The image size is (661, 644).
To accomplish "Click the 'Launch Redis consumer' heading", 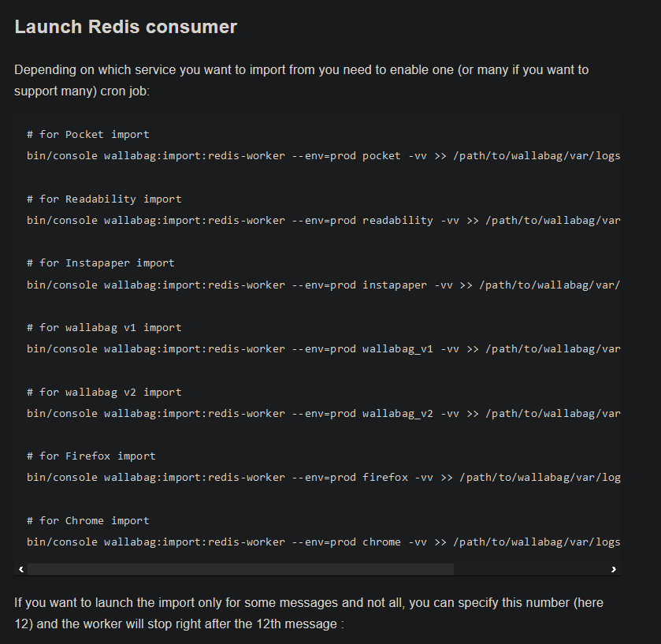I will point(125,27).
